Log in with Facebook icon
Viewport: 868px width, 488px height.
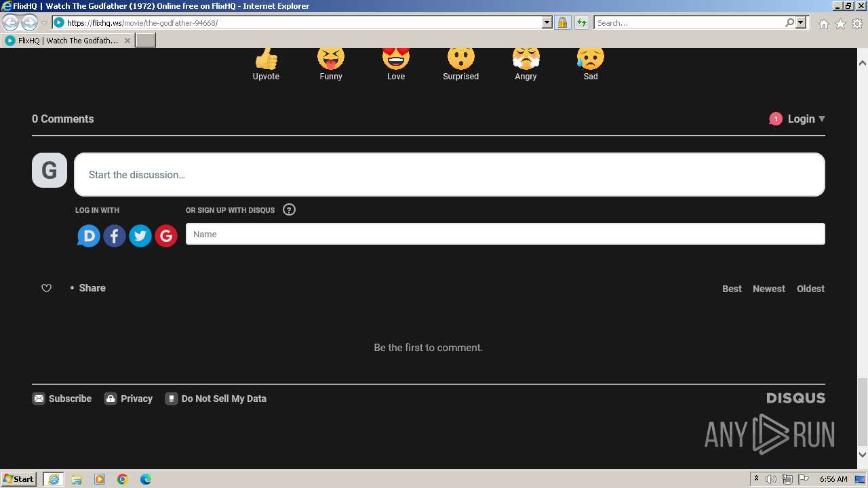115,236
